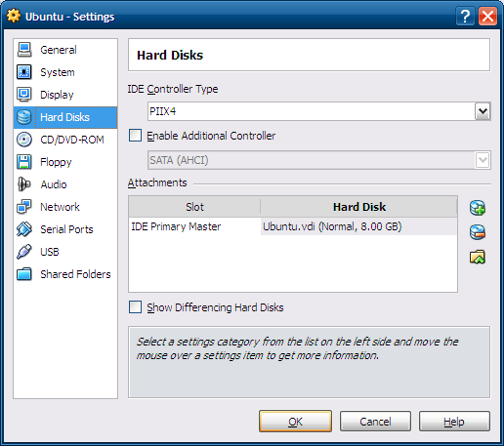The width and height of the screenshot is (504, 446).
Task: Expand the IDE Controller Type dropdown arrow
Action: (x=483, y=111)
